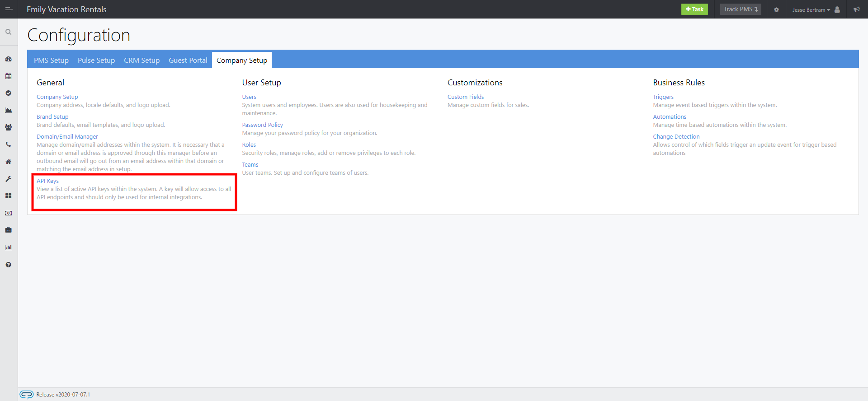Open the hamburger menu icon

click(9, 9)
